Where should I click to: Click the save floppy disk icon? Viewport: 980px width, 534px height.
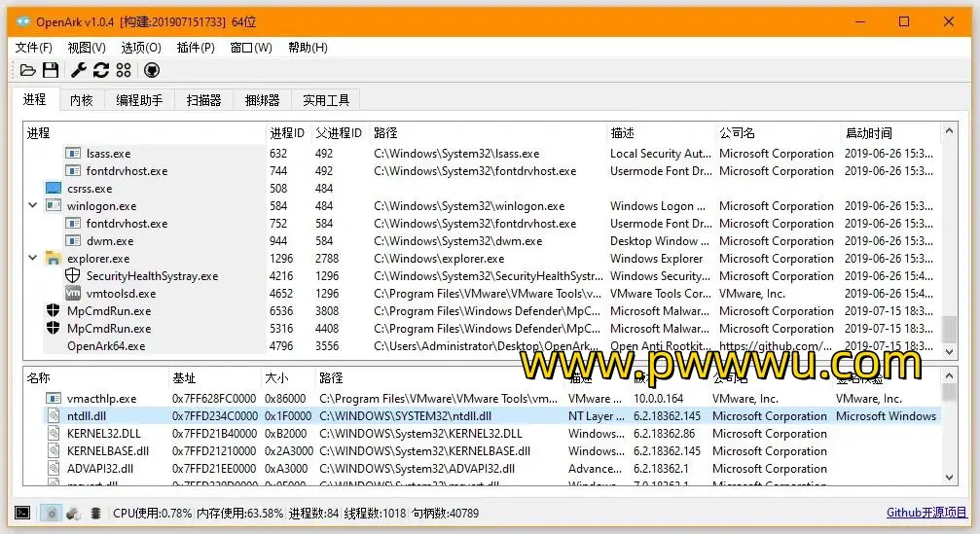[51, 70]
